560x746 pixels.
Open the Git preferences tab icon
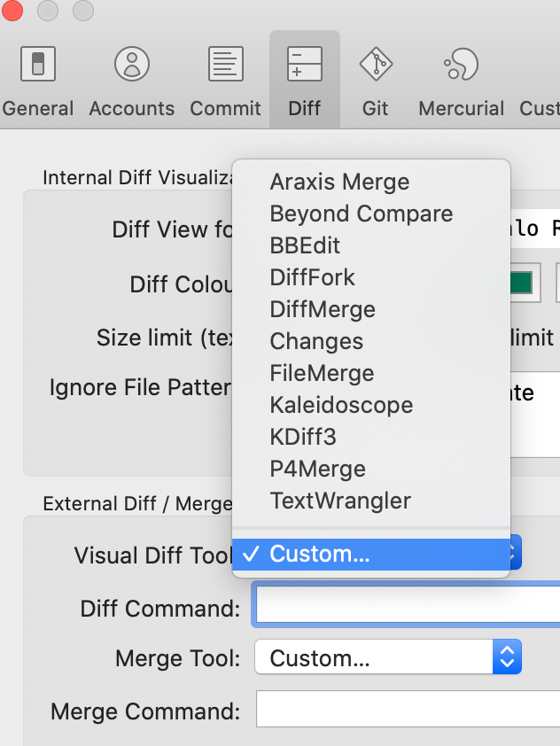click(x=376, y=64)
